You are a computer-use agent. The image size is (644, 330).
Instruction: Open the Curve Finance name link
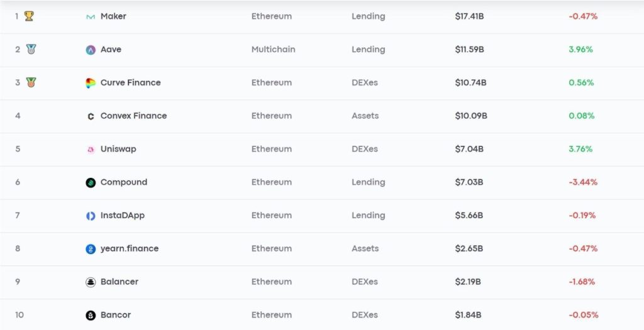(x=131, y=82)
